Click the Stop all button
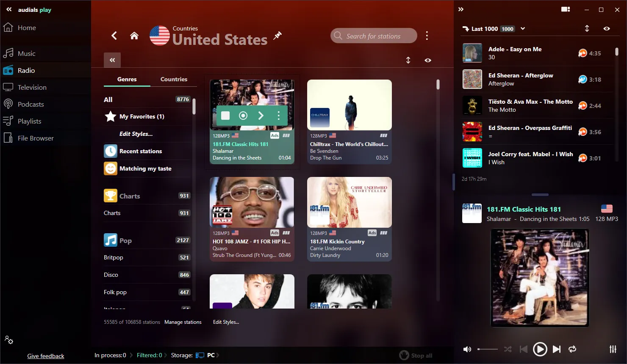Viewport: 627px width, 364px height. coord(416,356)
